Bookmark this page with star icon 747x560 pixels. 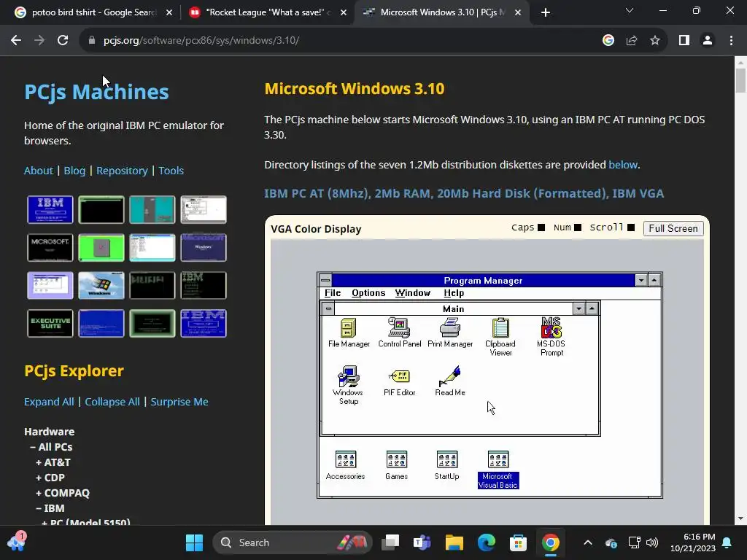tap(655, 41)
